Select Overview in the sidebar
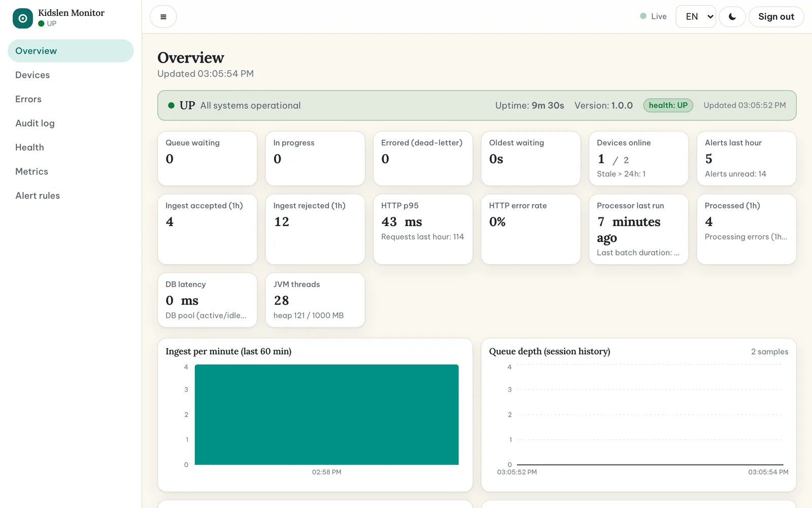812x508 pixels. [x=71, y=51]
